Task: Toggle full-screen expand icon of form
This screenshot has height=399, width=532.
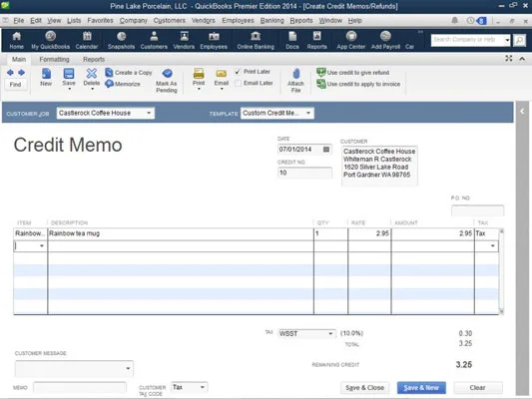Action: 509,59
